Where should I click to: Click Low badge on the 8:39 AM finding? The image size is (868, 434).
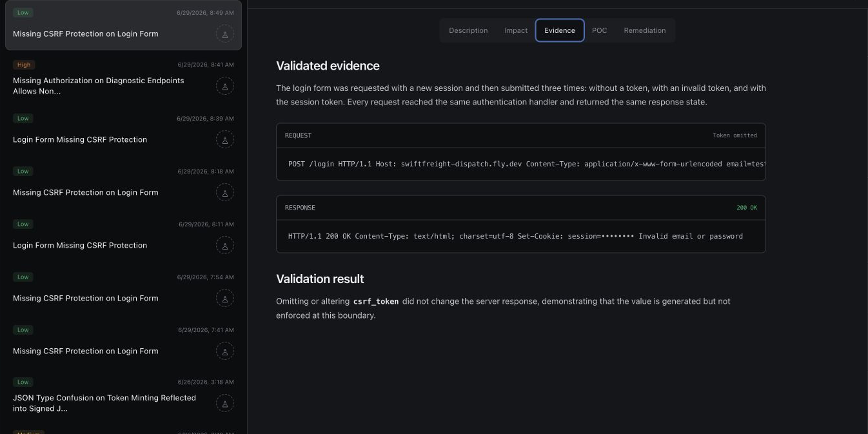pyautogui.click(x=23, y=118)
